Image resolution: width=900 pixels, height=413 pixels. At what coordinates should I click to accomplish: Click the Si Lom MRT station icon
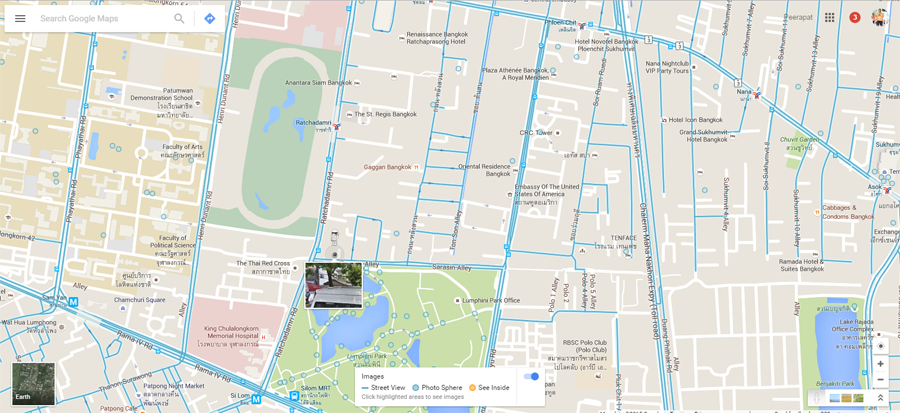(256, 398)
